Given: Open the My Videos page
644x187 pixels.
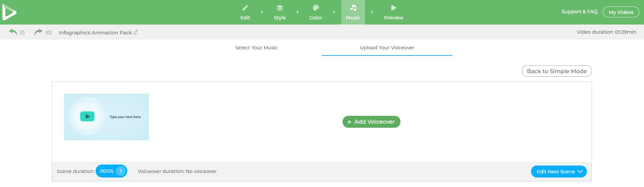Looking at the screenshot, I should tap(621, 12).
